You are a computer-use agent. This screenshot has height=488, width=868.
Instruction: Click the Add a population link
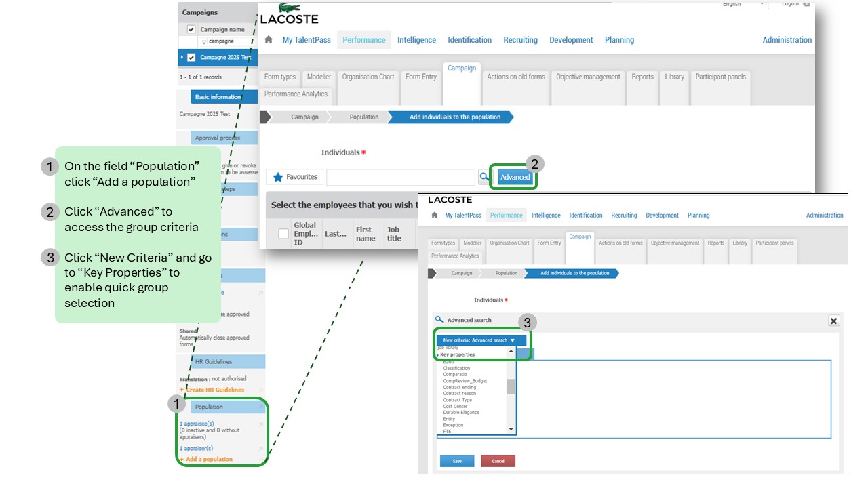pos(209,459)
